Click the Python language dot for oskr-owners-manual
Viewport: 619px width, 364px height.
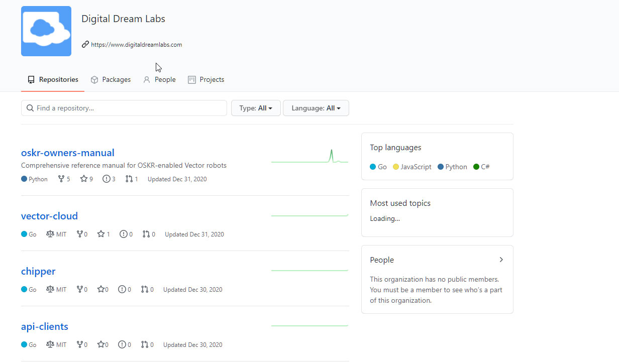24,179
